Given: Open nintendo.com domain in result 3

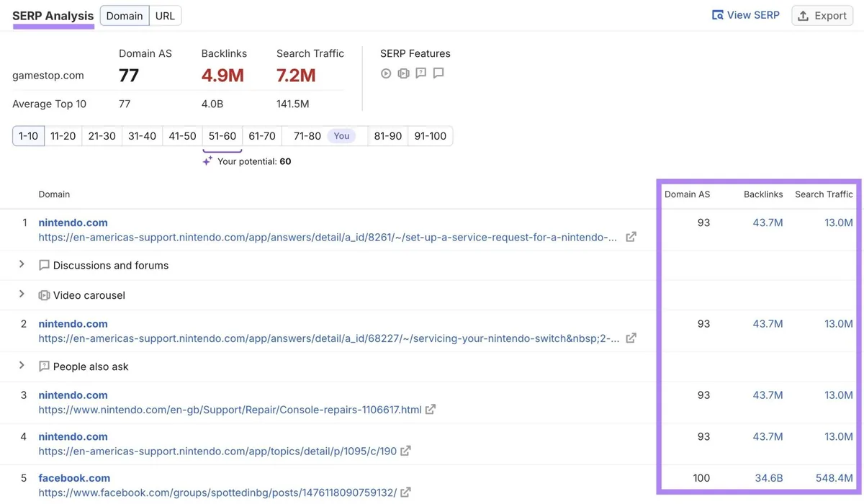Looking at the screenshot, I should 73,395.
